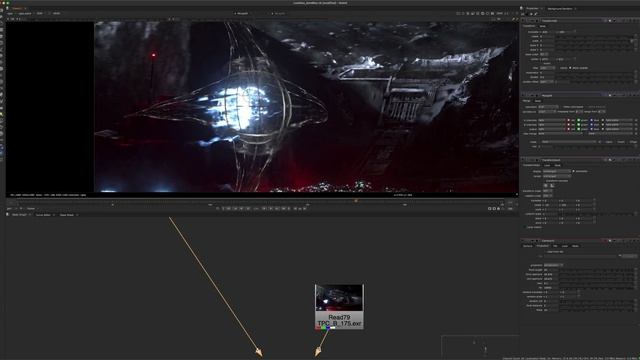
Task: Click the orange playhead marker on timeline
Action: pyautogui.click(x=356, y=200)
